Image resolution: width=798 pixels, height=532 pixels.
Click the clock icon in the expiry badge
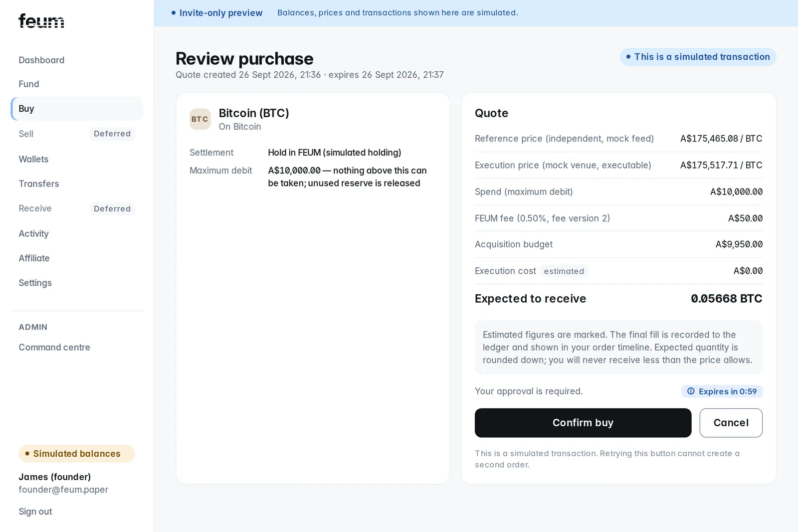(691, 391)
